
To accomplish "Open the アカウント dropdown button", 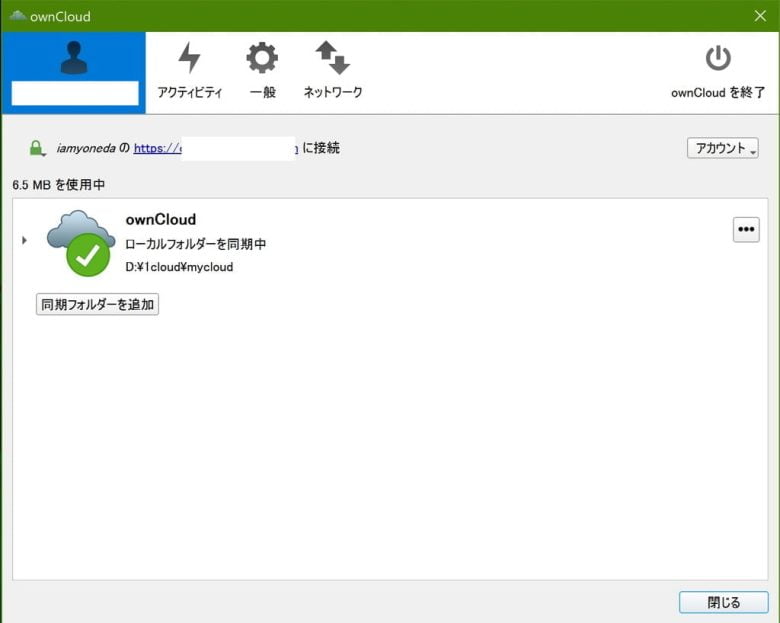I will pyautogui.click(x=722, y=148).
